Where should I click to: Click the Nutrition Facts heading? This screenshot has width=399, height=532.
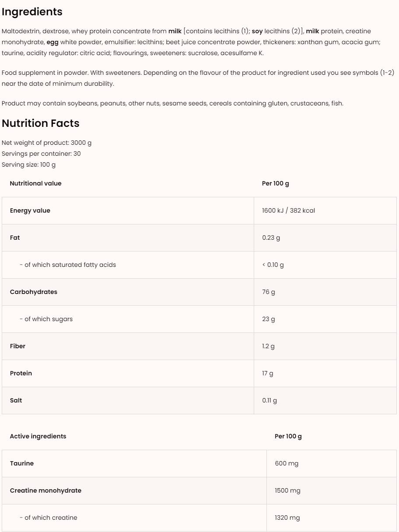click(41, 123)
